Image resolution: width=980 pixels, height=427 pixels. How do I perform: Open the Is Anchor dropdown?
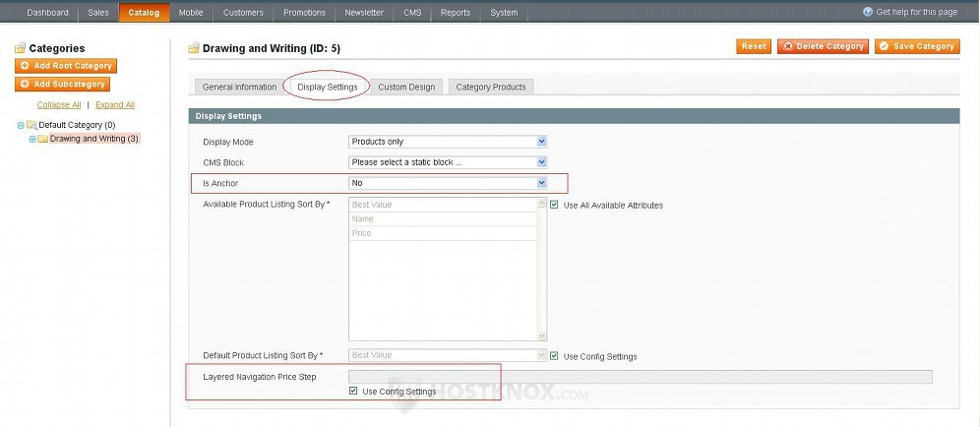pos(448,183)
